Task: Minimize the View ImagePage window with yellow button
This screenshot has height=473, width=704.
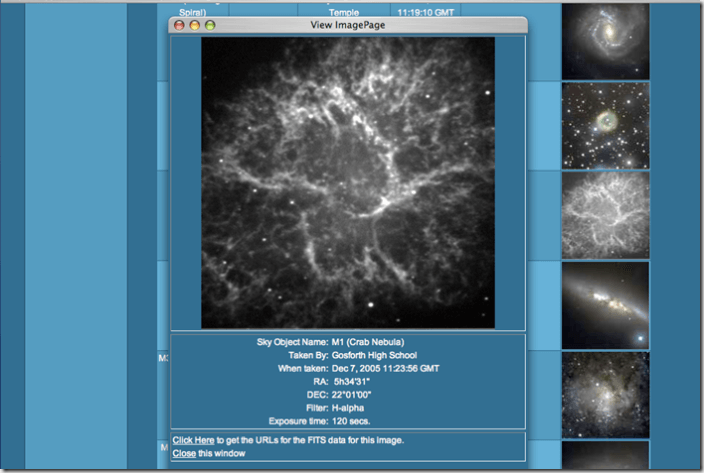Action: pos(195,25)
